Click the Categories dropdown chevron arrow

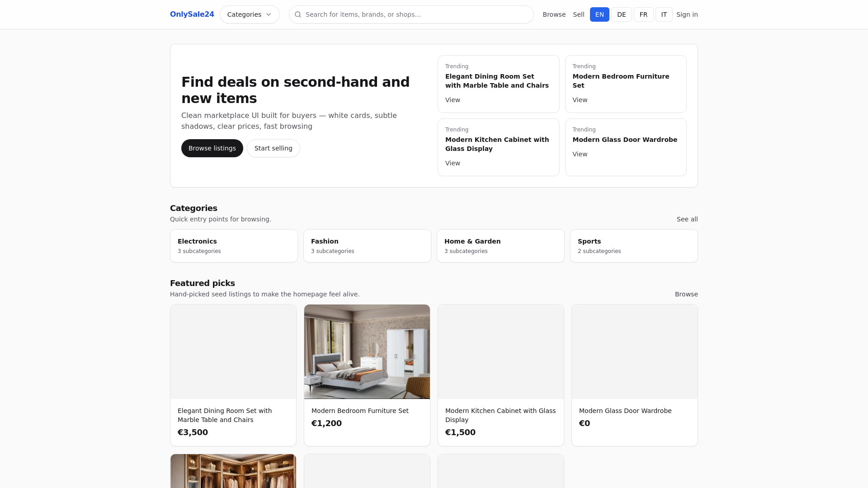pos(269,14)
